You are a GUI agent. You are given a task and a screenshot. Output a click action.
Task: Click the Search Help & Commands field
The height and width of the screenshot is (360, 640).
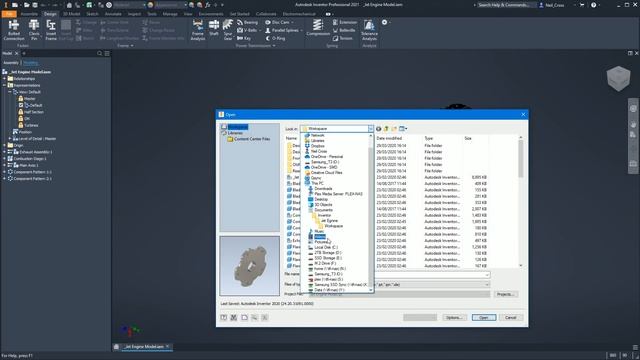505,5
